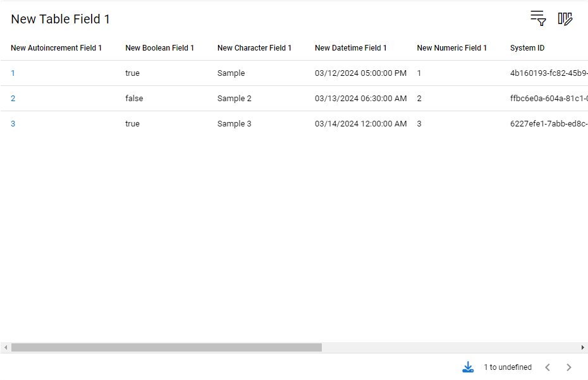Sort by New Autoincrement Field 1 header

pyautogui.click(x=56, y=48)
